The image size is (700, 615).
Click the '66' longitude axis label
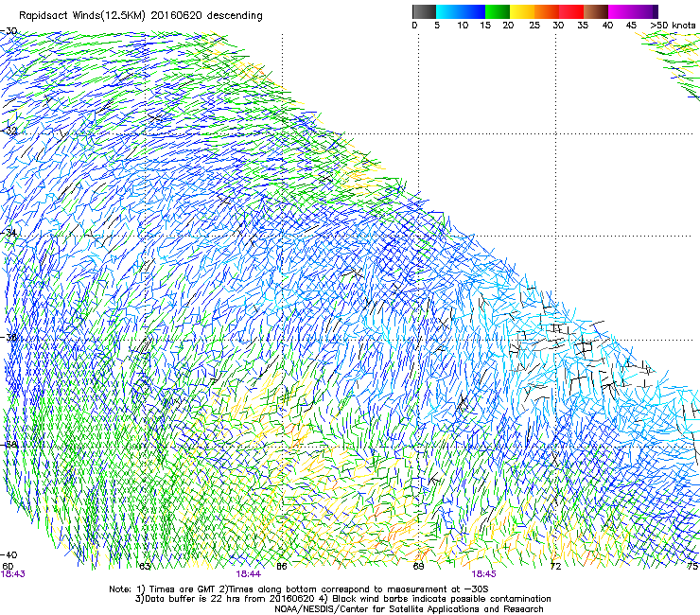[x=281, y=567]
